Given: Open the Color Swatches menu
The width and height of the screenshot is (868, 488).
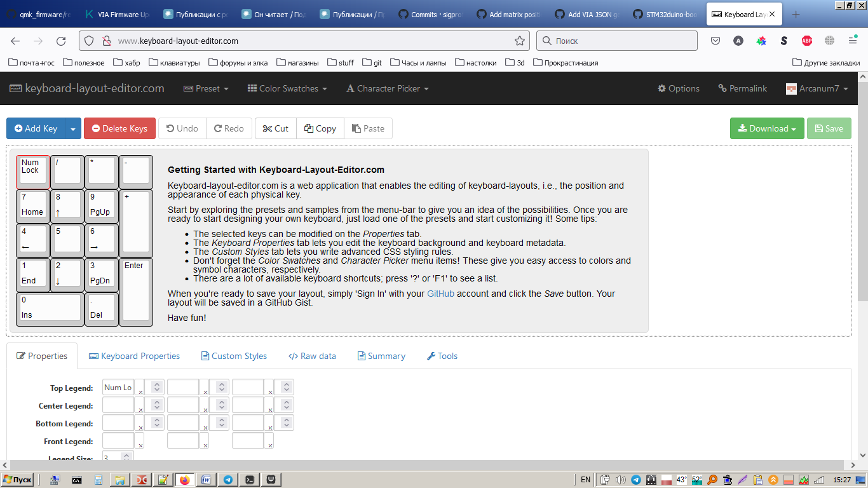Looking at the screenshot, I should point(287,88).
